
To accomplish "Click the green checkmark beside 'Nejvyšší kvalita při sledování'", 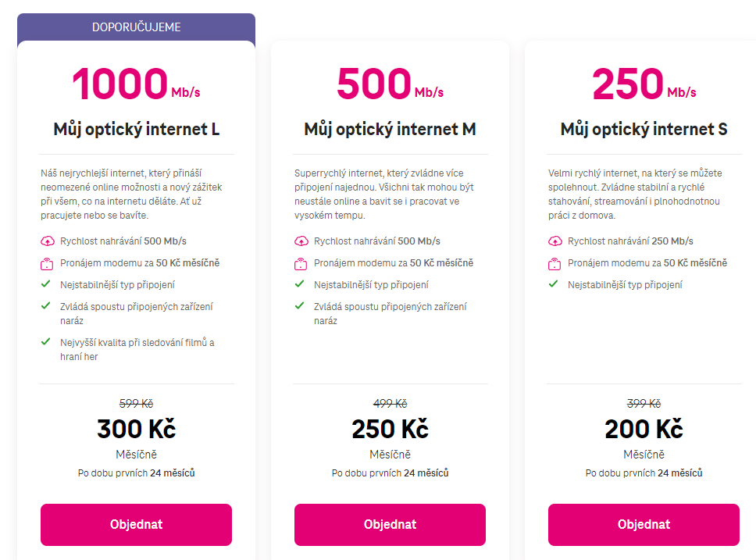I will (x=46, y=341).
